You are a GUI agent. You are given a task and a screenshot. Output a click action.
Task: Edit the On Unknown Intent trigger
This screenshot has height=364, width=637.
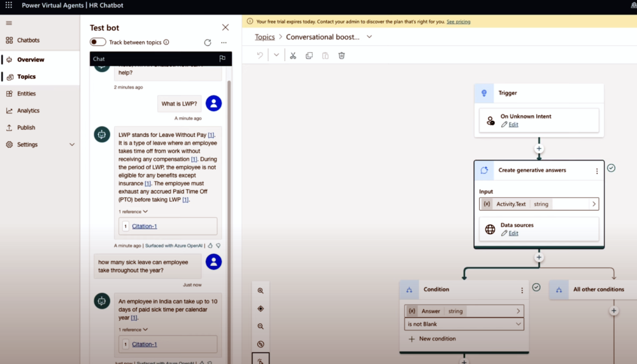tap(513, 125)
